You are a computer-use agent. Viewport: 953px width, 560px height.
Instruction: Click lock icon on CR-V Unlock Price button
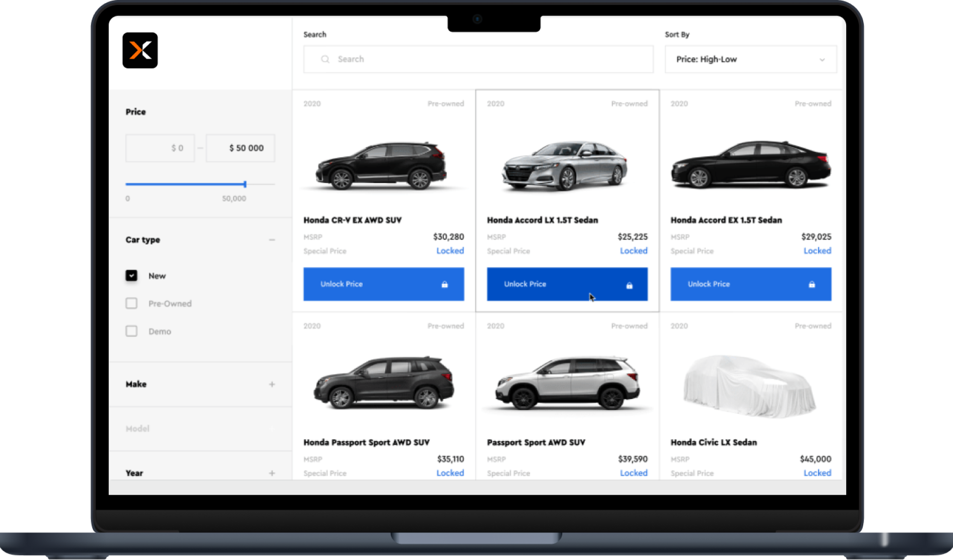tap(444, 284)
